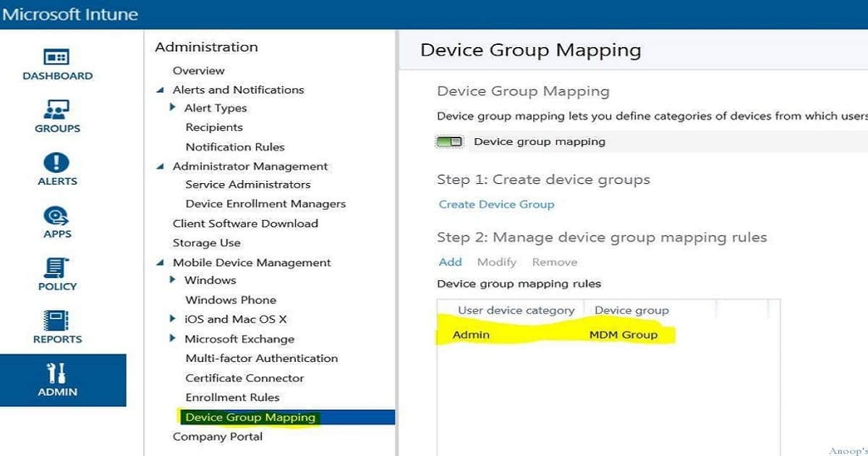Open Storage Use
Screen dimensions: 868x456
click(206, 243)
